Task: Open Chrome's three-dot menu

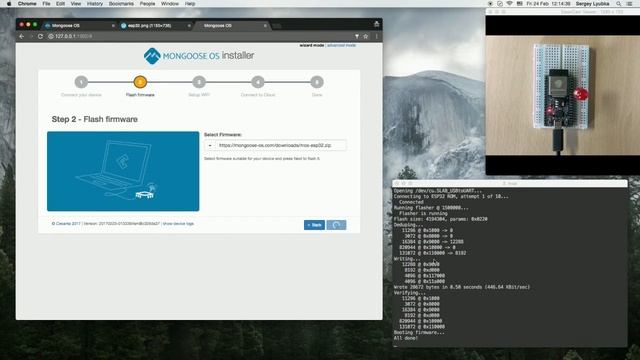Action: click(376, 36)
